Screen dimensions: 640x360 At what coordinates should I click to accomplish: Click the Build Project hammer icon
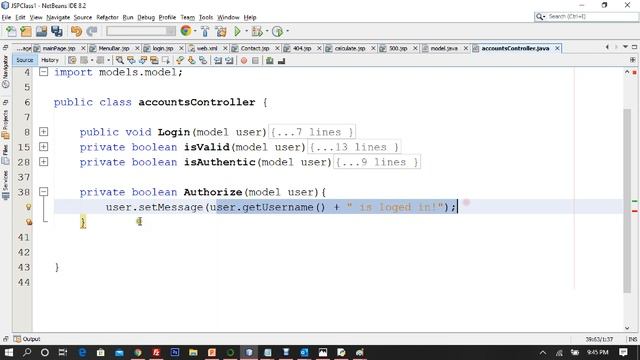pyautogui.click(x=205, y=31)
